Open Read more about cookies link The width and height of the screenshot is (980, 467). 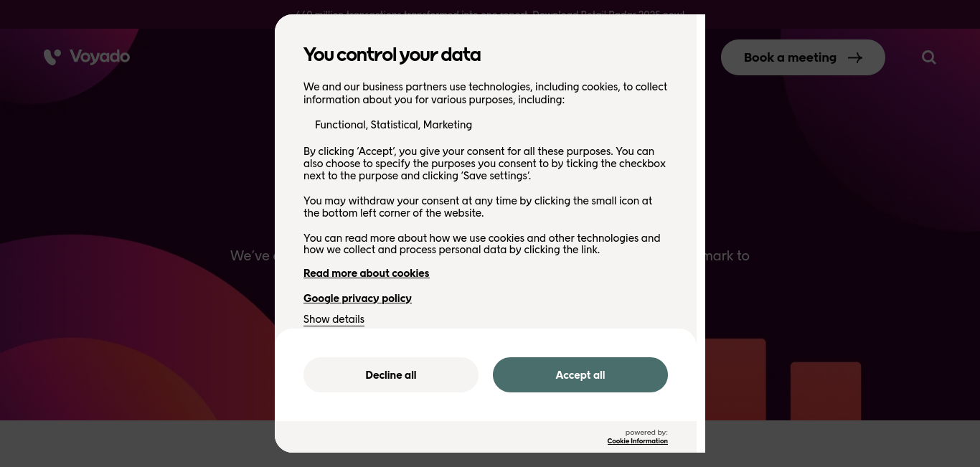[366, 273]
